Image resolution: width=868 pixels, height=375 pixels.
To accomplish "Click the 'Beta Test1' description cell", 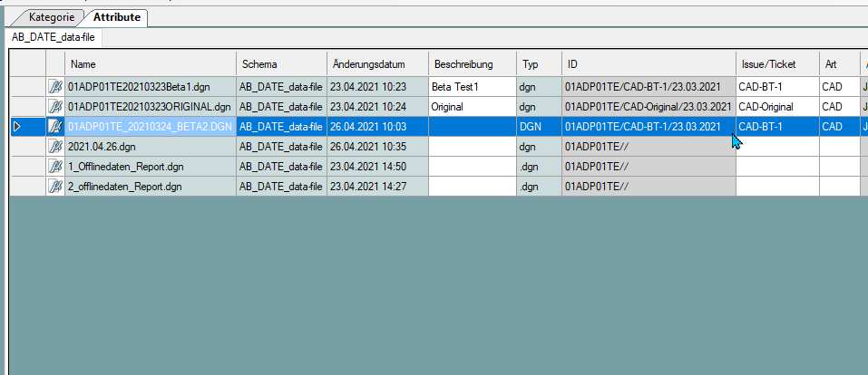I will pyautogui.click(x=473, y=87).
